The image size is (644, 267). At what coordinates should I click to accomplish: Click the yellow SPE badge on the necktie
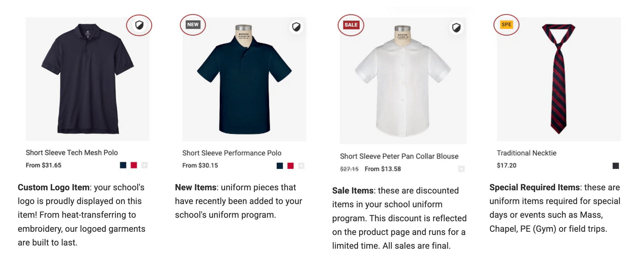click(x=506, y=25)
